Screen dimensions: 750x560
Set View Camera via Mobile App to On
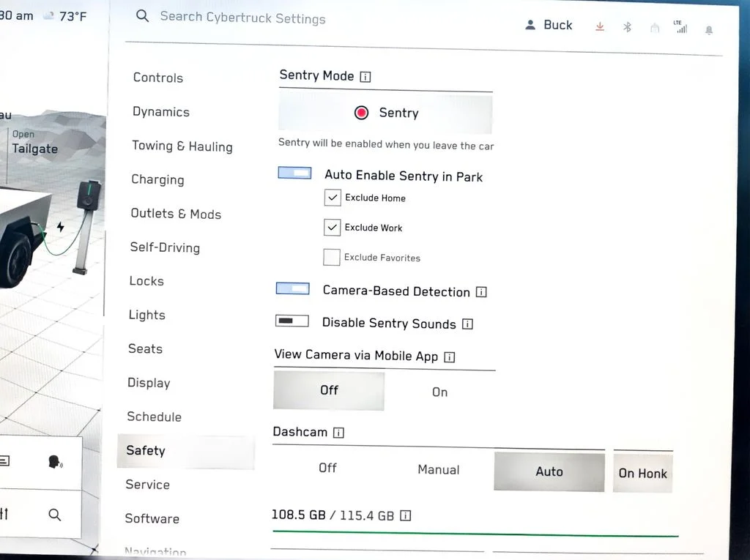click(439, 392)
